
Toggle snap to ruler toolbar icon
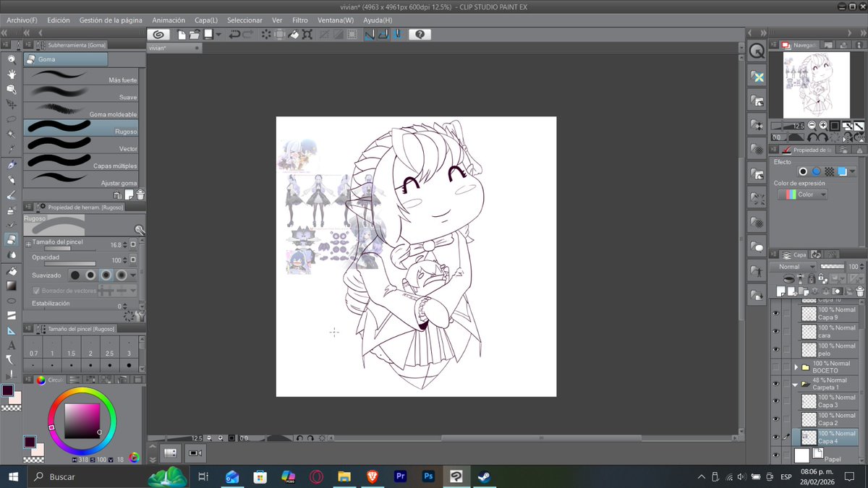(x=370, y=34)
